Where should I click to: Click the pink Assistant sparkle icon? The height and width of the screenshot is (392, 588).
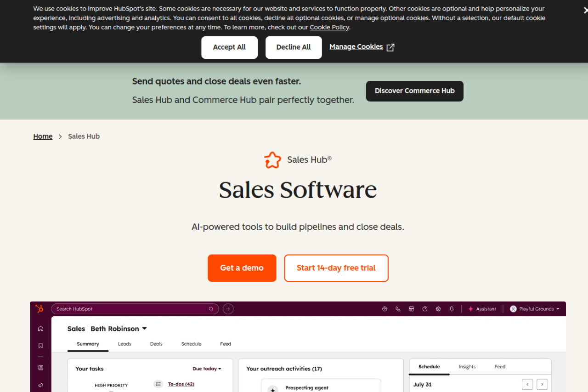click(x=470, y=309)
